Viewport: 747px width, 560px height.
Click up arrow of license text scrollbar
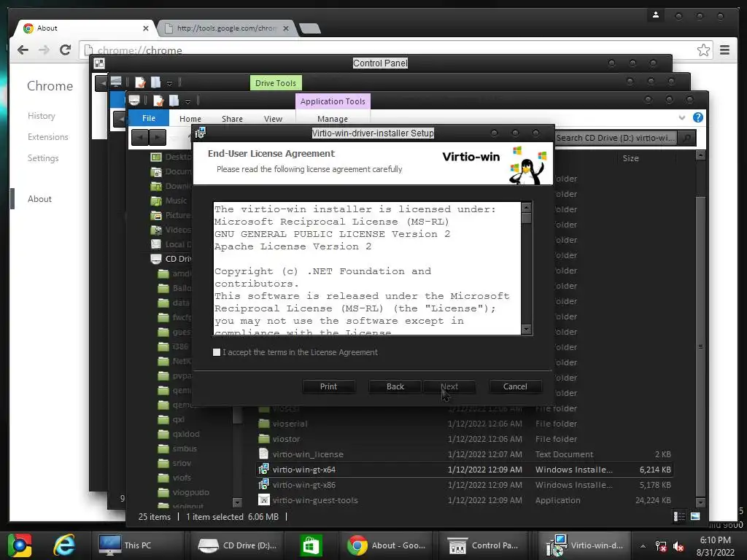coord(526,207)
